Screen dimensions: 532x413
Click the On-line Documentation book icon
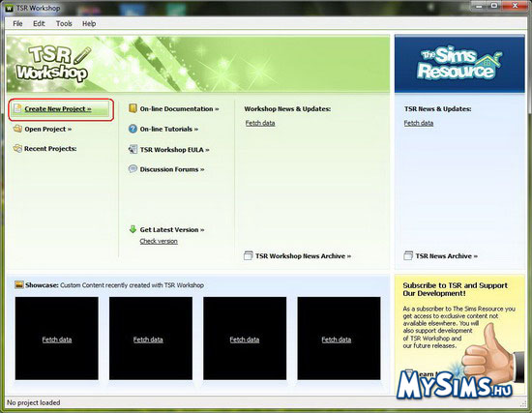coord(133,108)
